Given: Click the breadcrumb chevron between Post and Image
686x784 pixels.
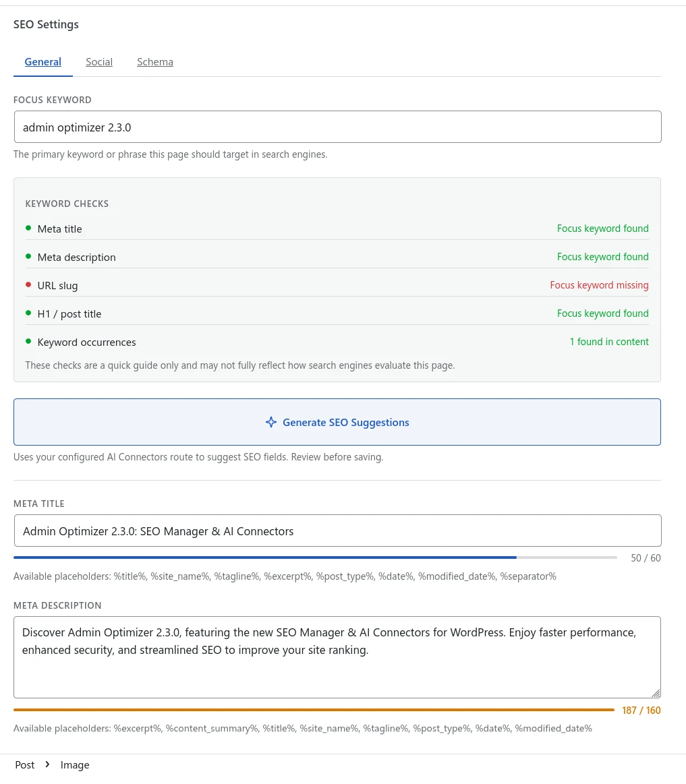Looking at the screenshot, I should click(47, 764).
